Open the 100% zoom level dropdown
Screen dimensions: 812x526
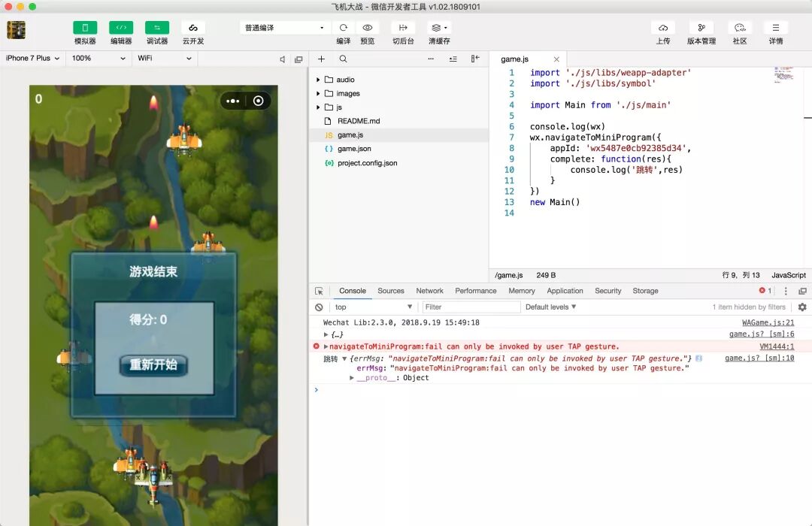click(98, 59)
